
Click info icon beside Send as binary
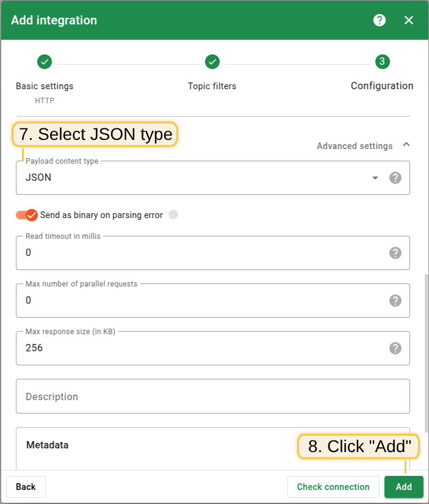click(173, 215)
